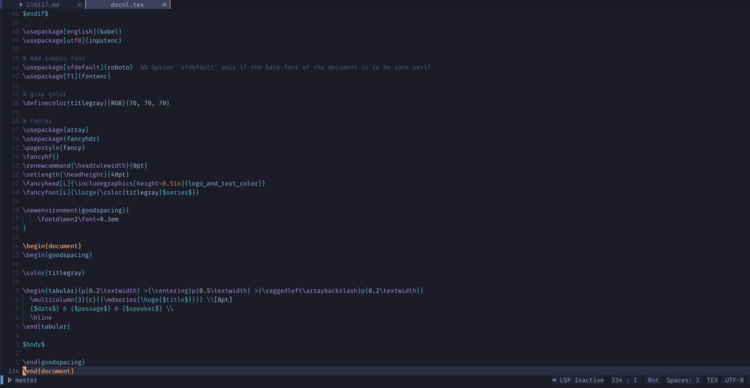Image resolution: width=750 pixels, height=388 pixels.
Task: Click the \multicolumn{3}{c} title line
Action: tap(132, 299)
